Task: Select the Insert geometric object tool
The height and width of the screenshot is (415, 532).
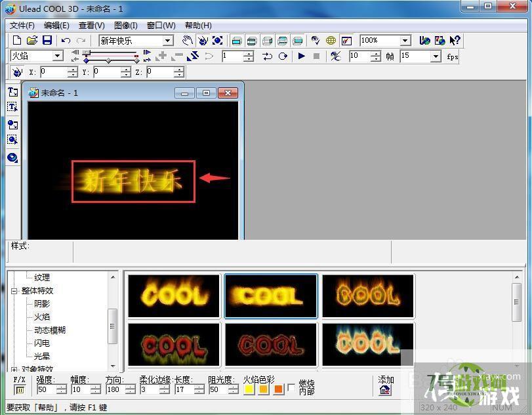Action: click(13, 158)
